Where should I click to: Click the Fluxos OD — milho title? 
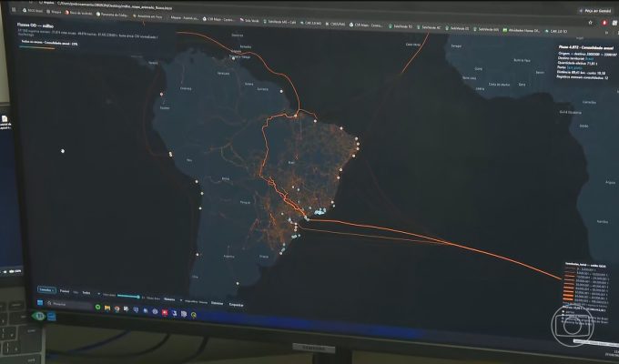pyautogui.click(x=36, y=25)
